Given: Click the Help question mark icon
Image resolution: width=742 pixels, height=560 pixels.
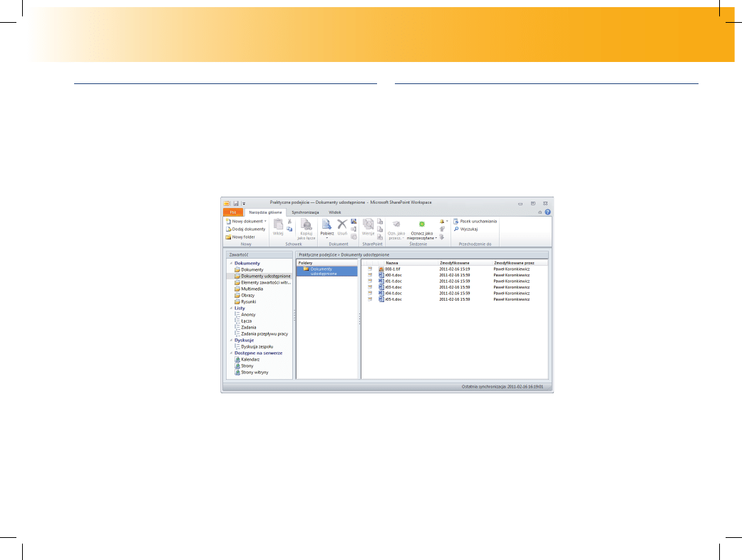Looking at the screenshot, I should (x=547, y=212).
